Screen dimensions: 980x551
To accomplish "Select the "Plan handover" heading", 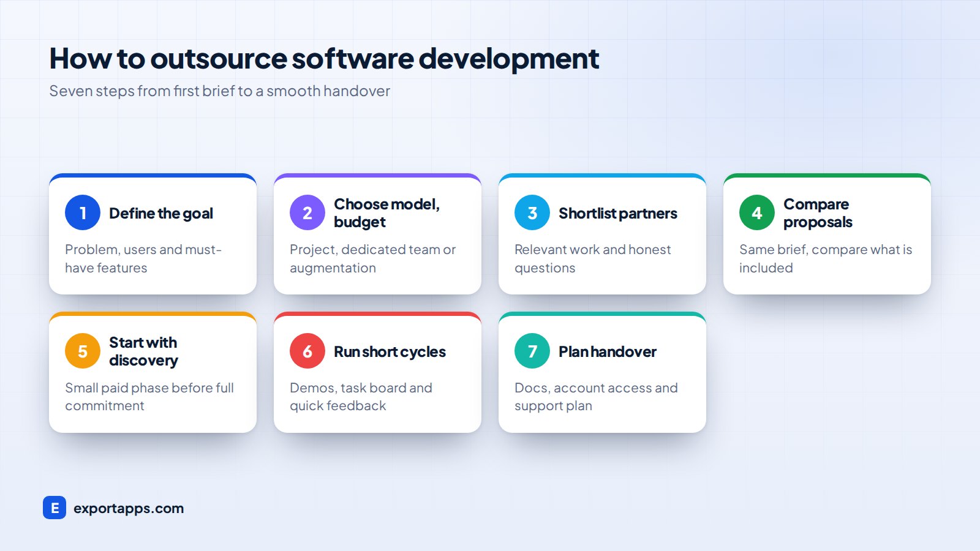I will 608,351.
